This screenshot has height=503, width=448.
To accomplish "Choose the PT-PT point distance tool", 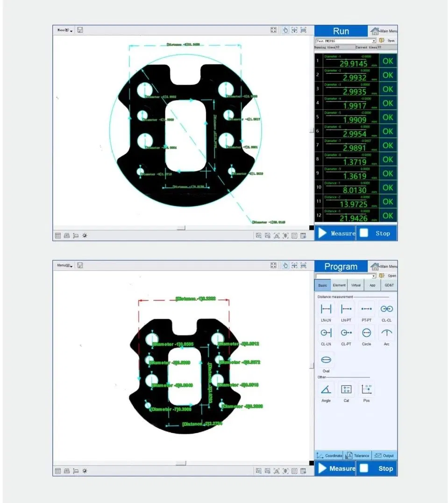I will [x=366, y=309].
